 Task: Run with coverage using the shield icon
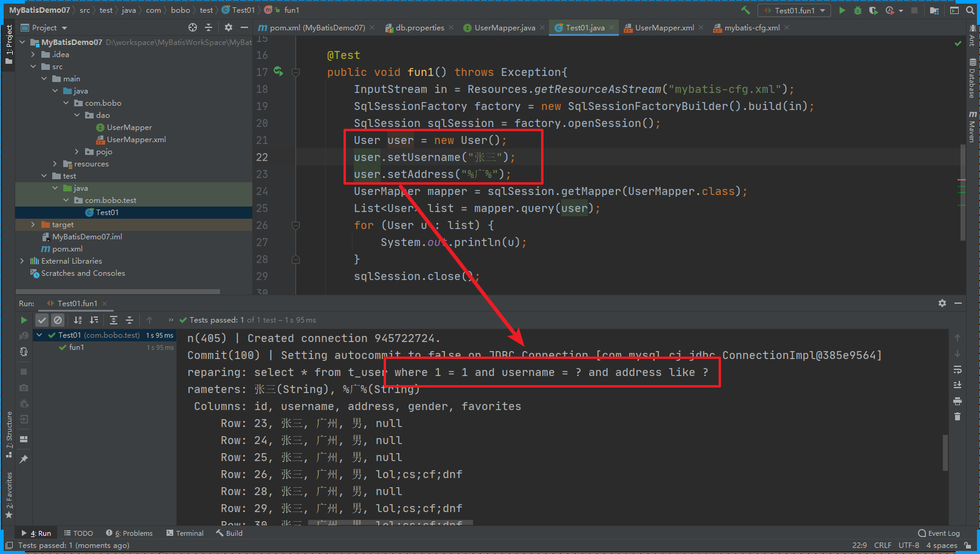pyautogui.click(x=874, y=10)
